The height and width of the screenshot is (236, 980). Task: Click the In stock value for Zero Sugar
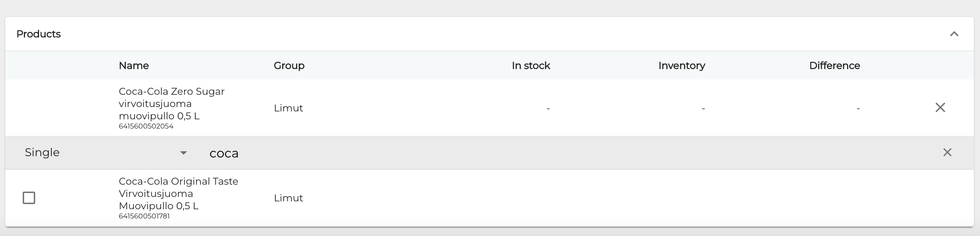[x=547, y=108]
